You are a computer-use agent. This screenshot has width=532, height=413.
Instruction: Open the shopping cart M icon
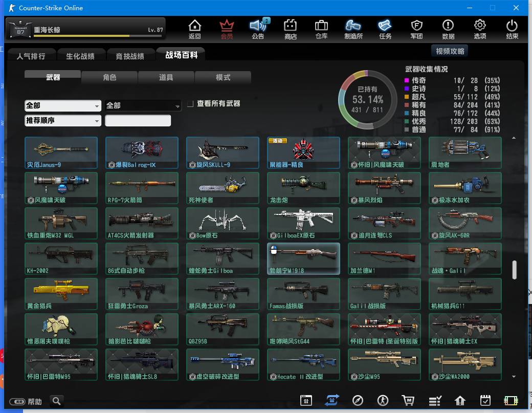pos(408,401)
